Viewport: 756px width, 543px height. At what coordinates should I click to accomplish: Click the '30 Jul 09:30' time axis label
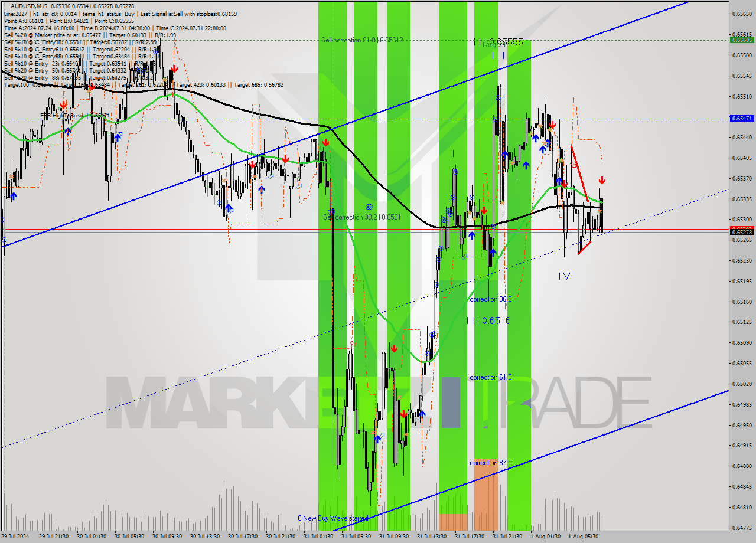point(167,537)
